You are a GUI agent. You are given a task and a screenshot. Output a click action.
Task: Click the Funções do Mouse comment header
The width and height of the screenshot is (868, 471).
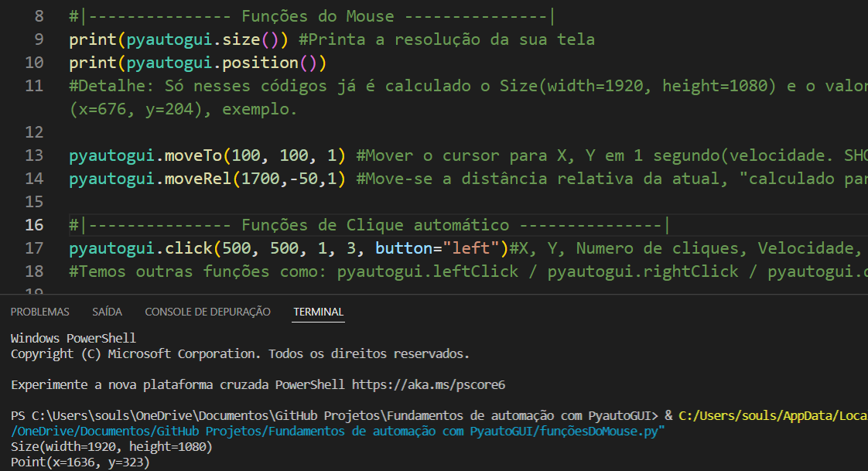tap(309, 15)
